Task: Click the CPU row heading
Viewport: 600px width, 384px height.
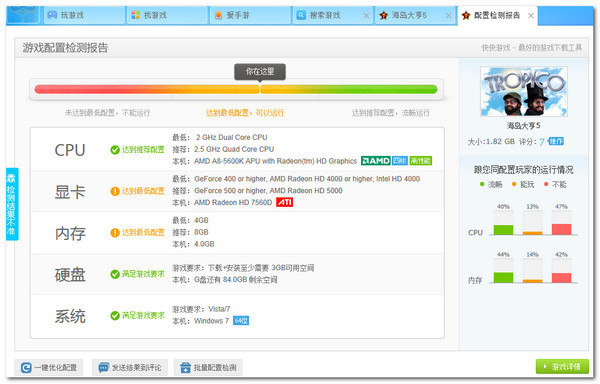Action: [x=70, y=150]
